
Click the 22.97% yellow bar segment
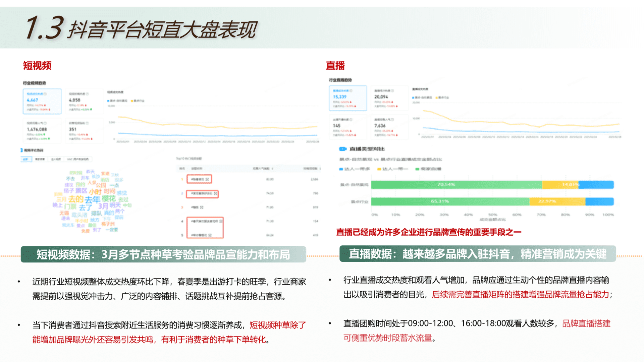(557, 201)
